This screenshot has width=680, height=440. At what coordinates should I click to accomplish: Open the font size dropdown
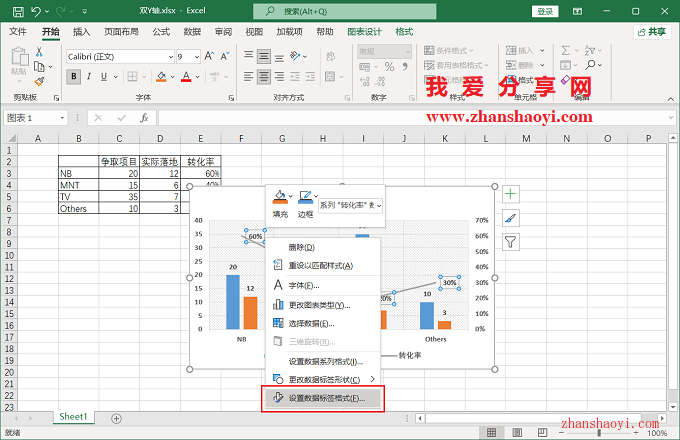(x=196, y=57)
